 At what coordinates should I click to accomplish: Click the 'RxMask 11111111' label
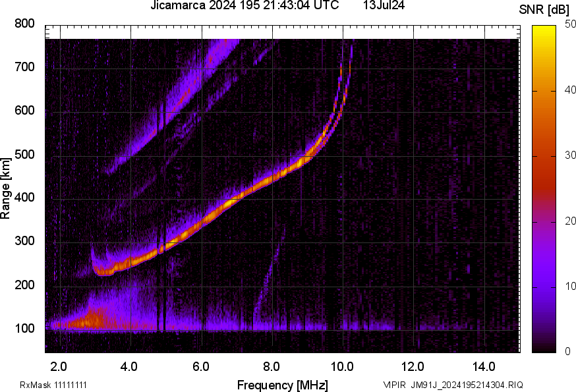pyautogui.click(x=53, y=385)
